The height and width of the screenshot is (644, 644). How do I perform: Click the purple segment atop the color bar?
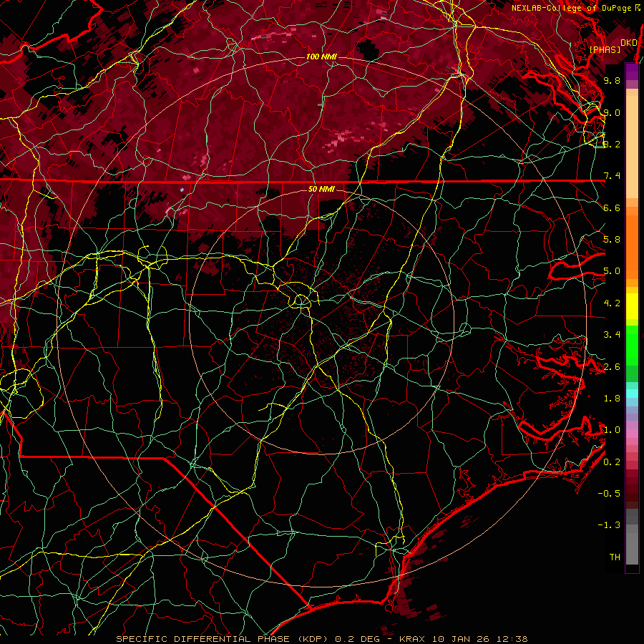coord(632,72)
